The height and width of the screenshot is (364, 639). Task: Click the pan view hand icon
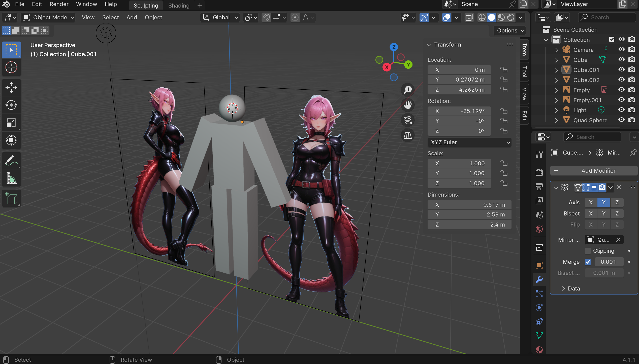click(x=407, y=105)
